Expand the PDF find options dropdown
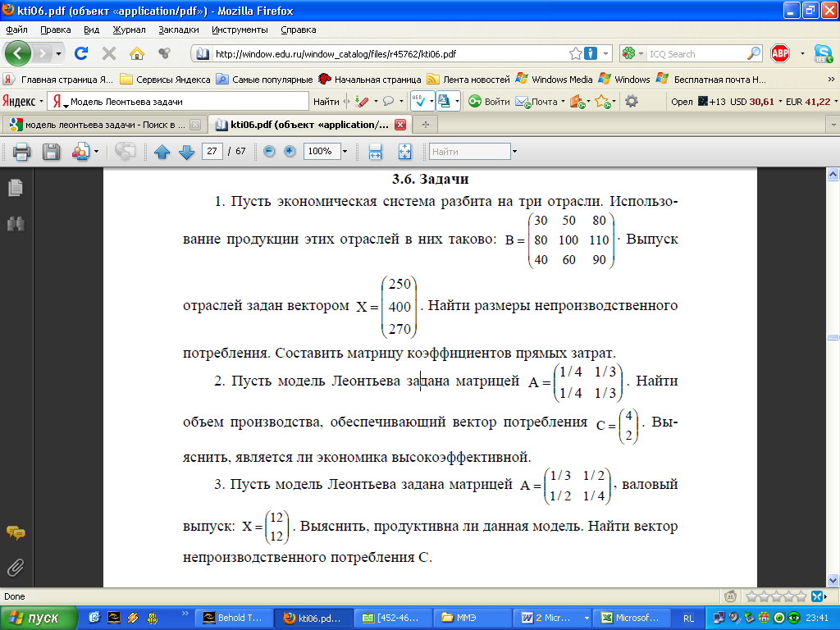Image resolution: width=840 pixels, height=630 pixels. 514,152
